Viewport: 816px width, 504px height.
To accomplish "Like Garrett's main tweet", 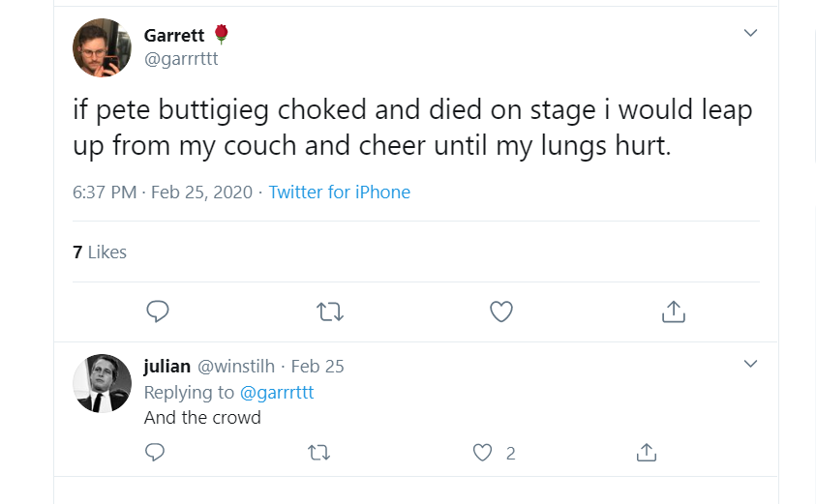I will coord(500,311).
